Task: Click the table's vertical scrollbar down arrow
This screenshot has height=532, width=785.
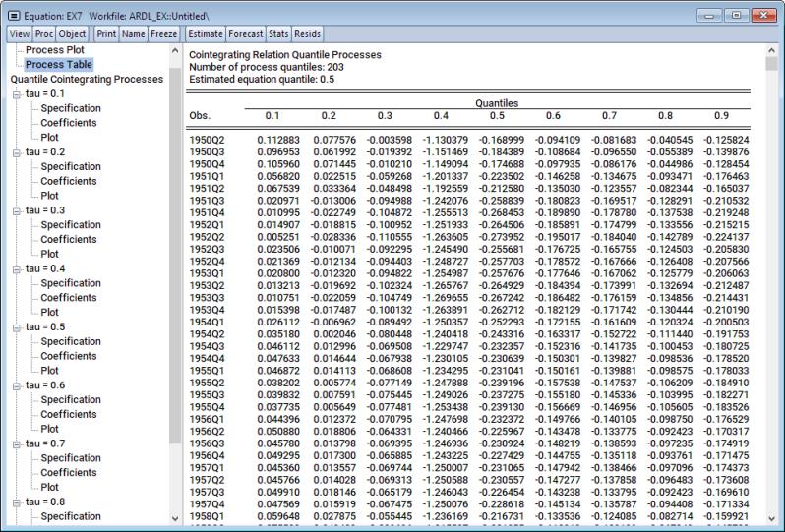Action: [771, 516]
